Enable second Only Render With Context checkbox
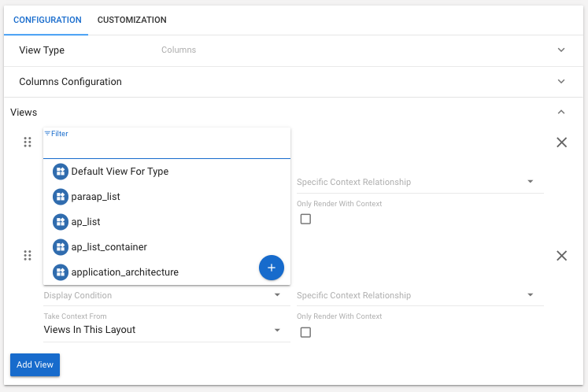Image resolution: width=588 pixels, height=392 pixels. 305,332
